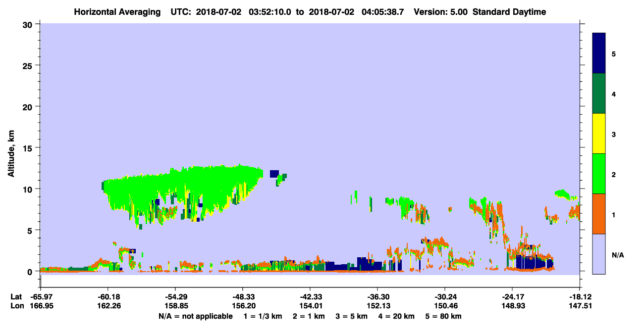Click the 'Lat' row label
The height and width of the screenshot is (330, 644).
coord(16,297)
